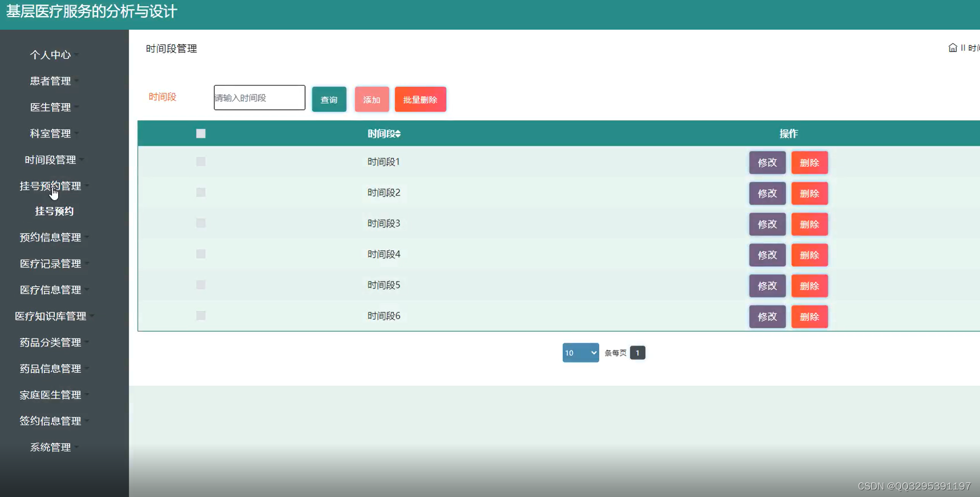Open the 挂号预约 submenu item
This screenshot has height=497, width=980.
[x=54, y=211]
